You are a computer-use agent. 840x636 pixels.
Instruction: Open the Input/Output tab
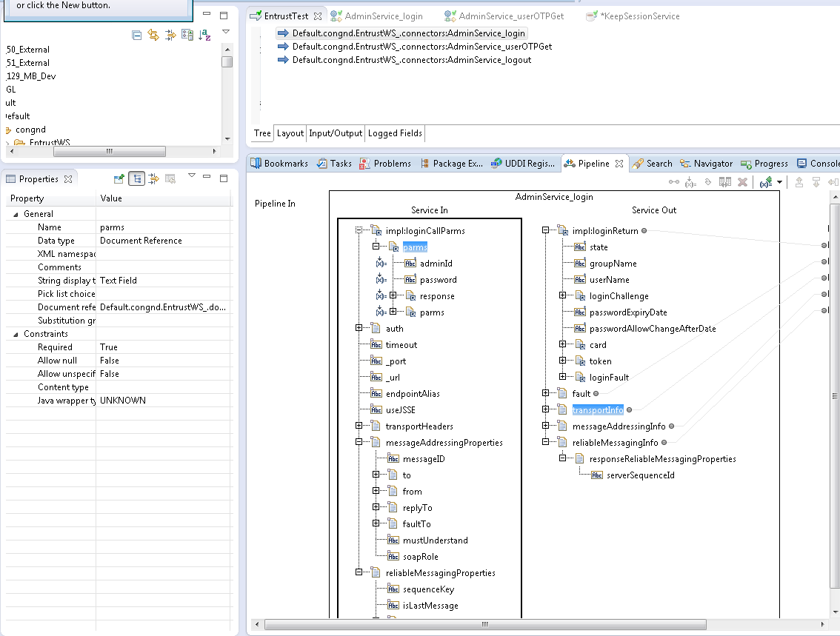click(336, 133)
